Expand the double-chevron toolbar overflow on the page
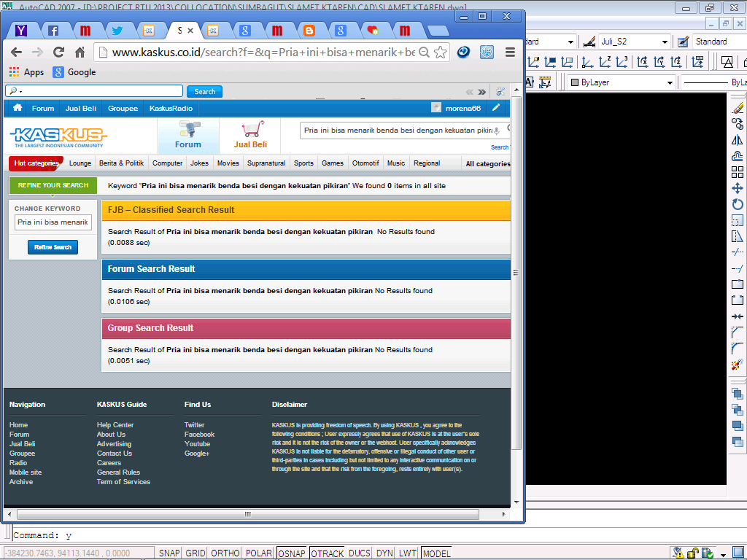The image size is (747, 560). pos(482,92)
